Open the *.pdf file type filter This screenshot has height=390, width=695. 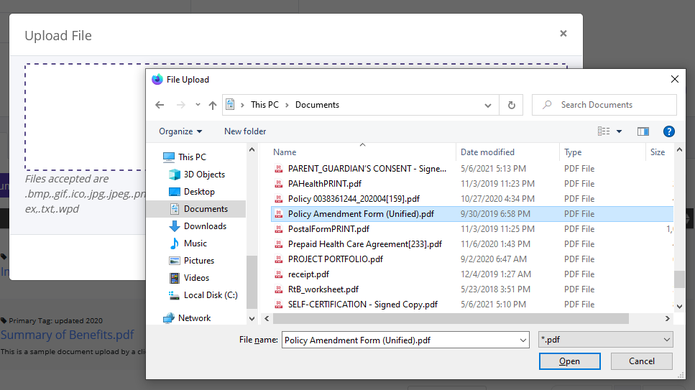pyautogui.click(x=605, y=340)
